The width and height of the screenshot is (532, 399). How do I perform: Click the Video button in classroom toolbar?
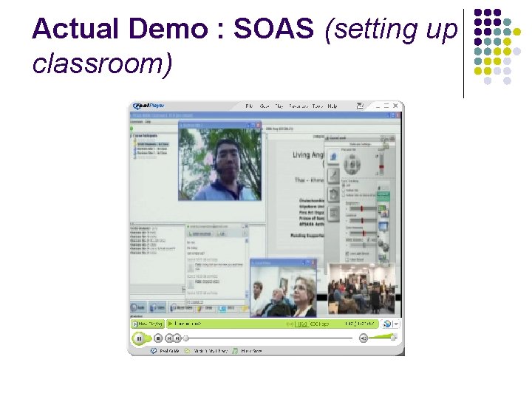[x=158, y=307]
